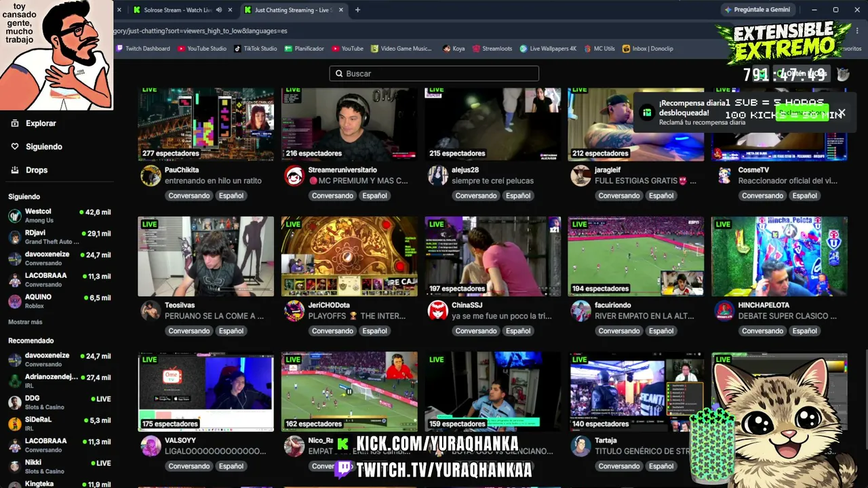Screen dimensions: 868x488
Task: Open PauChikita's Tetris stream thumbnail
Action: click(205, 123)
